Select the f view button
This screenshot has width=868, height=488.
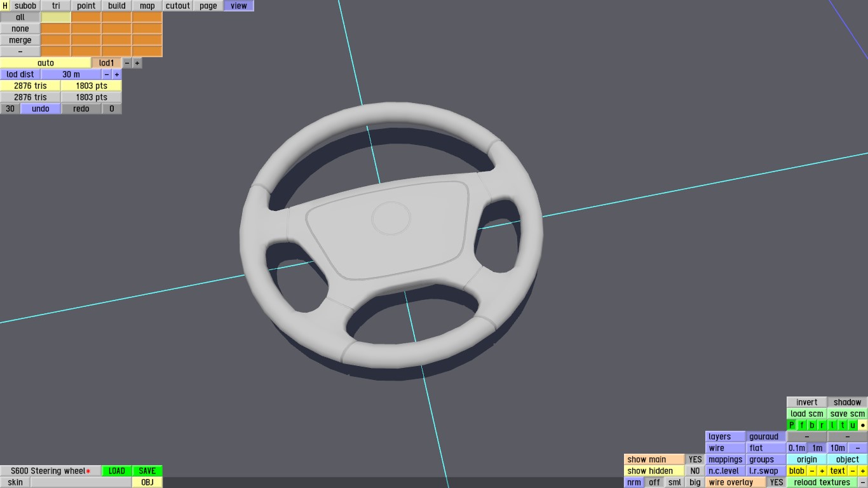click(802, 425)
